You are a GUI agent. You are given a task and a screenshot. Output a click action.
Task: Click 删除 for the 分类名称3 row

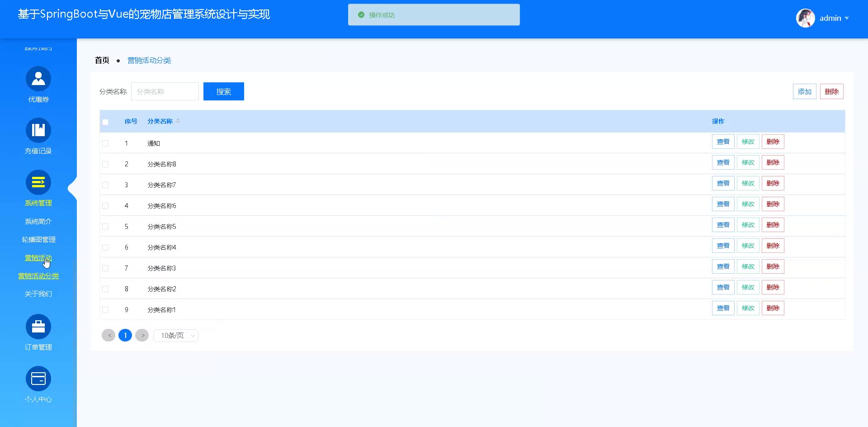[x=773, y=266]
